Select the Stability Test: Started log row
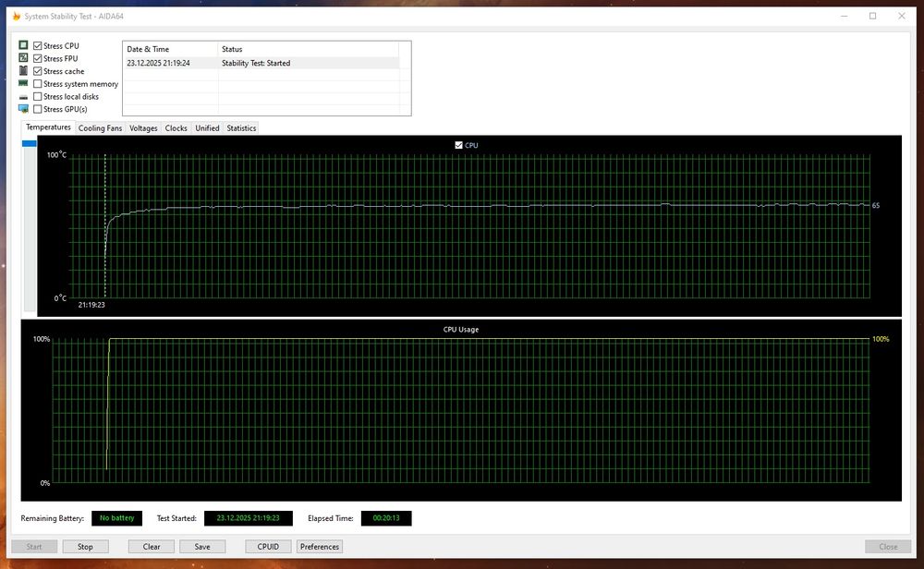924x569 pixels. point(261,63)
